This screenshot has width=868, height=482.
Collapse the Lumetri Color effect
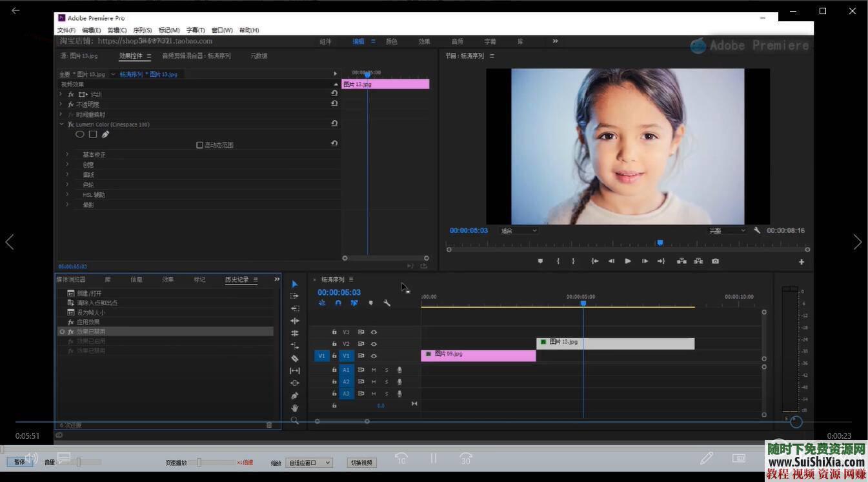pyautogui.click(x=61, y=125)
